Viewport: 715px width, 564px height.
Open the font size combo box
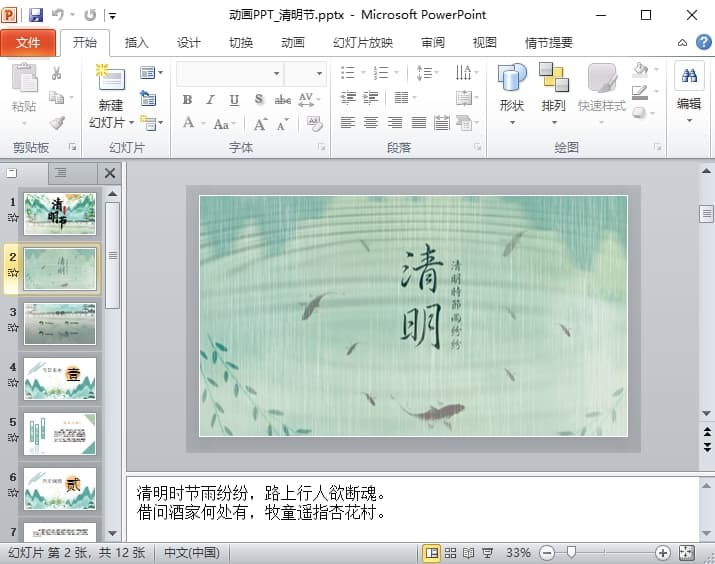pyautogui.click(x=305, y=73)
